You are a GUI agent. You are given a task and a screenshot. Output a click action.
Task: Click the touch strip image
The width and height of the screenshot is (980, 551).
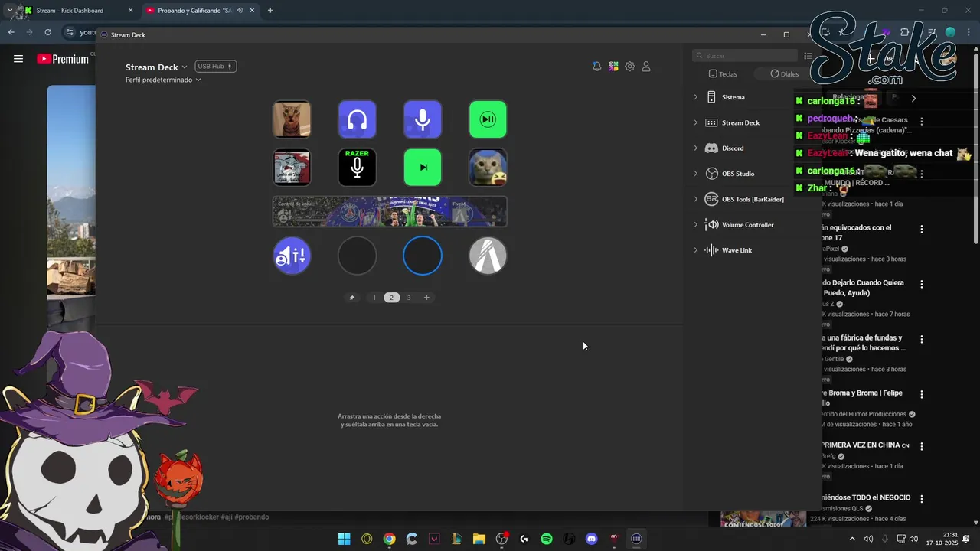point(390,211)
